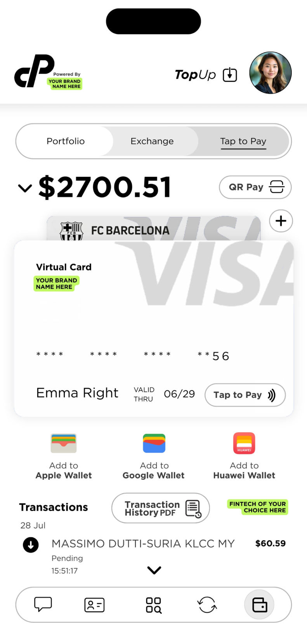Screen dimensions: 307x644
Task: Tap the TopUp download icon
Action: point(230,74)
